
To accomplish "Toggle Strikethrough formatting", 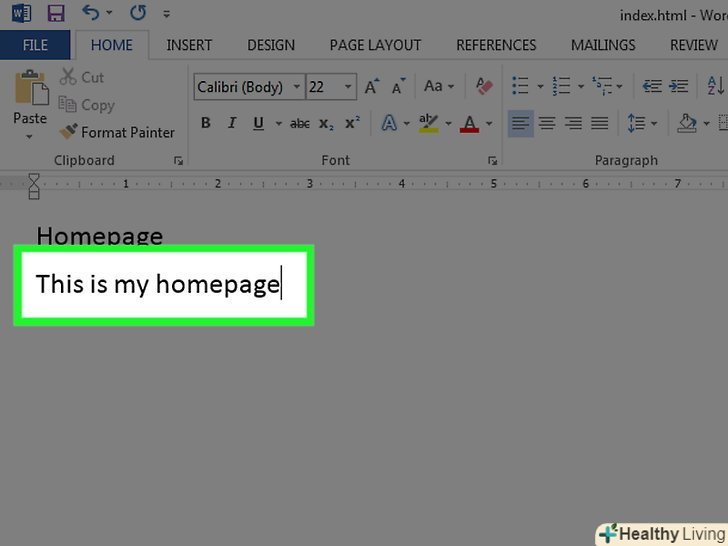I will pos(299,124).
